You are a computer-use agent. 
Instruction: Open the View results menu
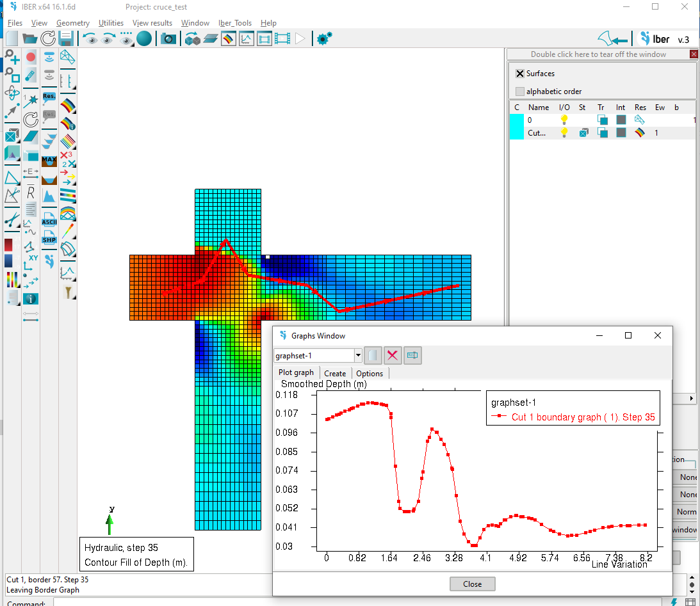(152, 23)
